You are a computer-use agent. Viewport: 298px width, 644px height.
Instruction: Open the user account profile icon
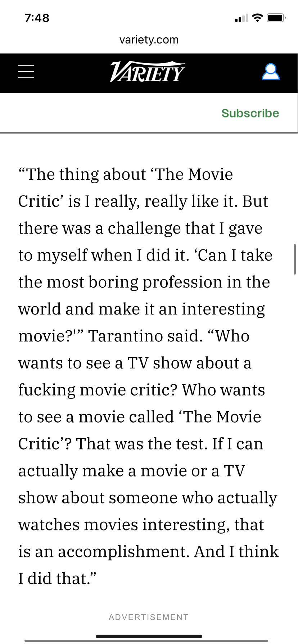[271, 72]
